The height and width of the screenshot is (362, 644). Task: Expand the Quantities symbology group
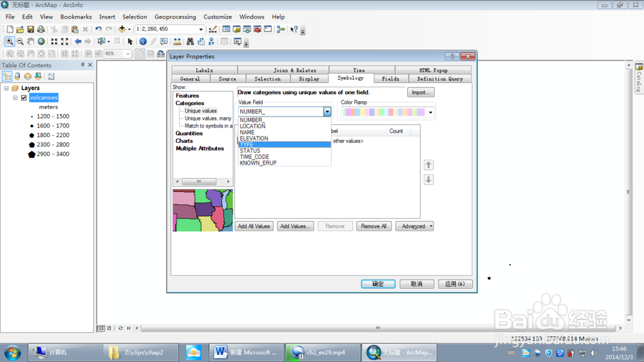click(189, 133)
